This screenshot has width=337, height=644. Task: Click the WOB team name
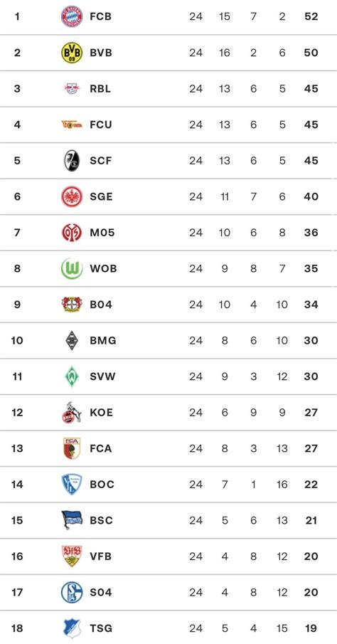point(103,268)
